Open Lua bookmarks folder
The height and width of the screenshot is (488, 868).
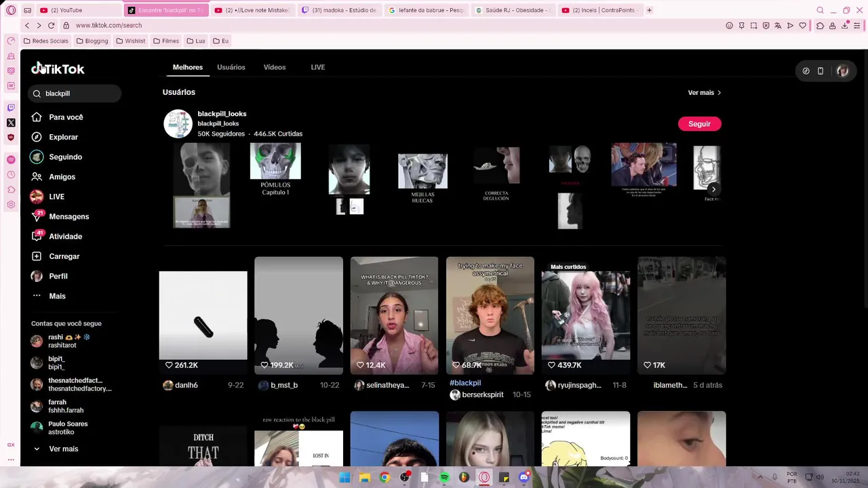pos(196,41)
